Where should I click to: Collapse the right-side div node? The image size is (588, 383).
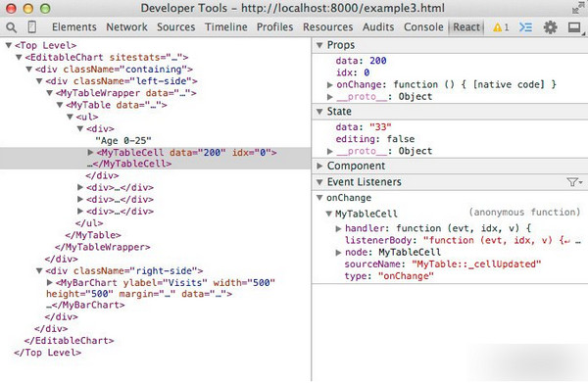(x=39, y=271)
